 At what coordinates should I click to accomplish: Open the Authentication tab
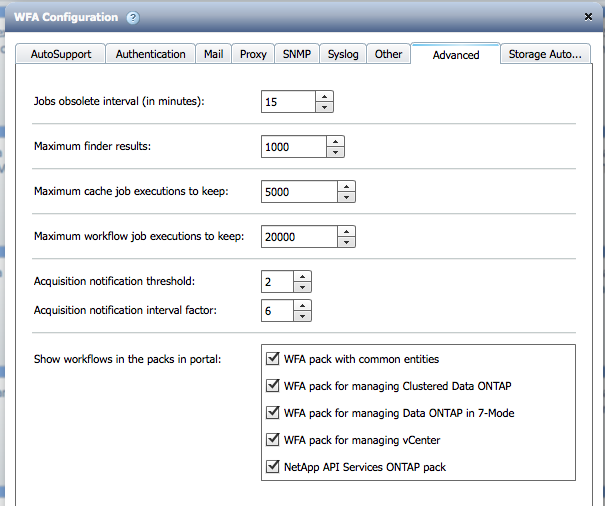pyautogui.click(x=150, y=54)
